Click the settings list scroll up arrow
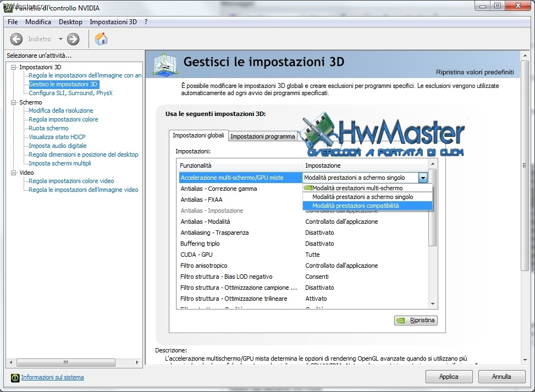The width and height of the screenshot is (535, 392). click(x=433, y=164)
